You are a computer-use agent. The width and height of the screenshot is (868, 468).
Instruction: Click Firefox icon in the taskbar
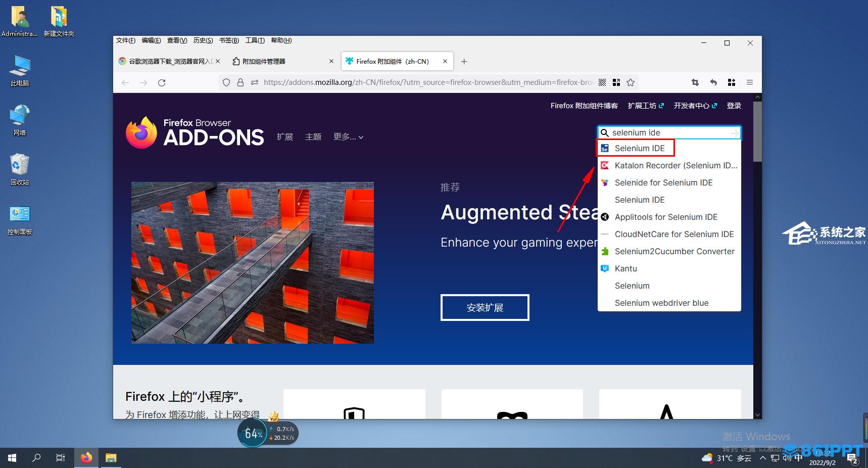click(x=86, y=458)
